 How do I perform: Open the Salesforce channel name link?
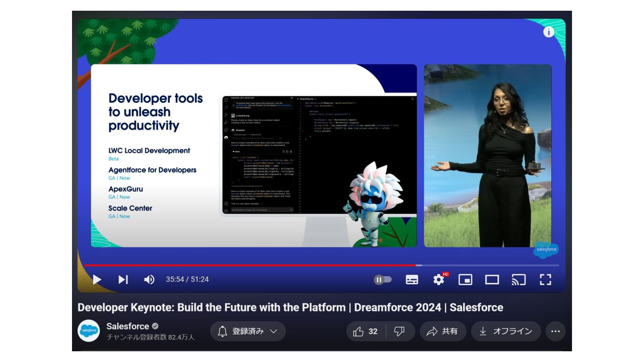[128, 326]
